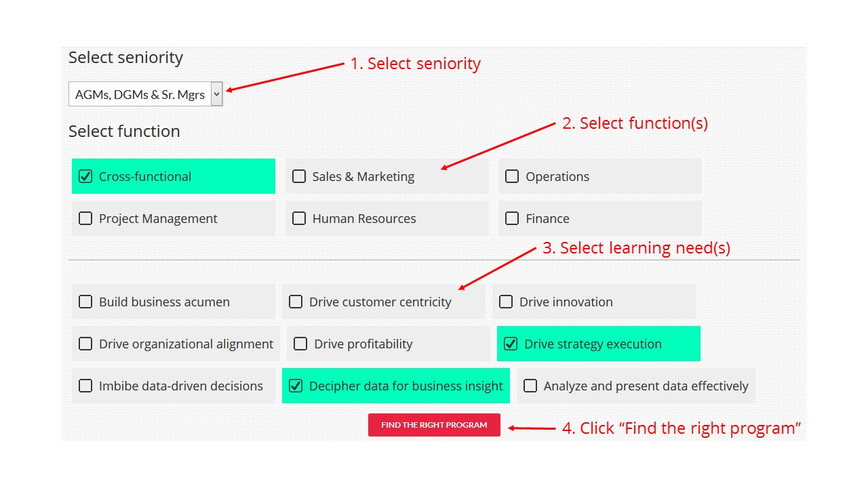The height and width of the screenshot is (488, 868).
Task: Check Analyze and present data effectively
Action: (530, 386)
